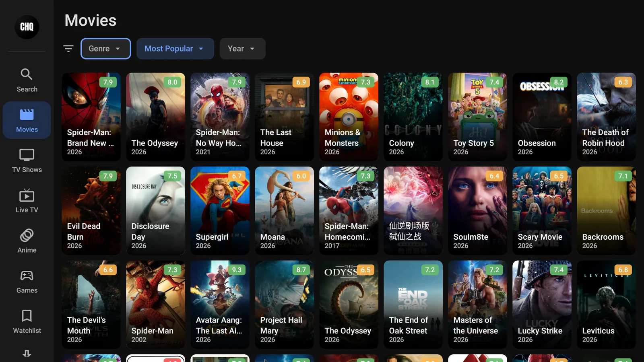Viewport: 644px width, 362px height.
Task: Open Spider-Man 2002 movie card
Action: coord(156,304)
